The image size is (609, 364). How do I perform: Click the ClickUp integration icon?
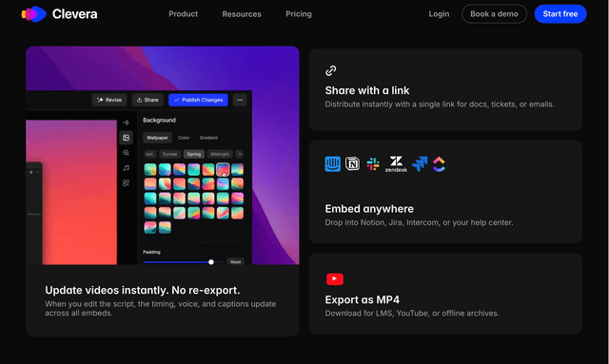(x=439, y=163)
